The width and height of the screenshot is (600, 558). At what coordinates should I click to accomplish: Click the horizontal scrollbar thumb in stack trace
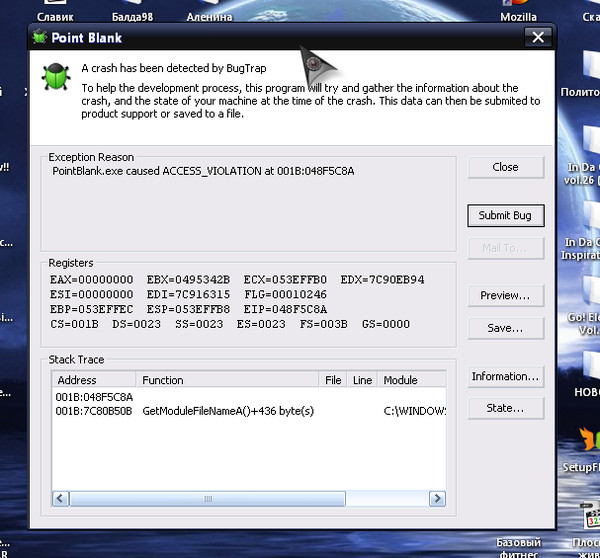(207, 499)
